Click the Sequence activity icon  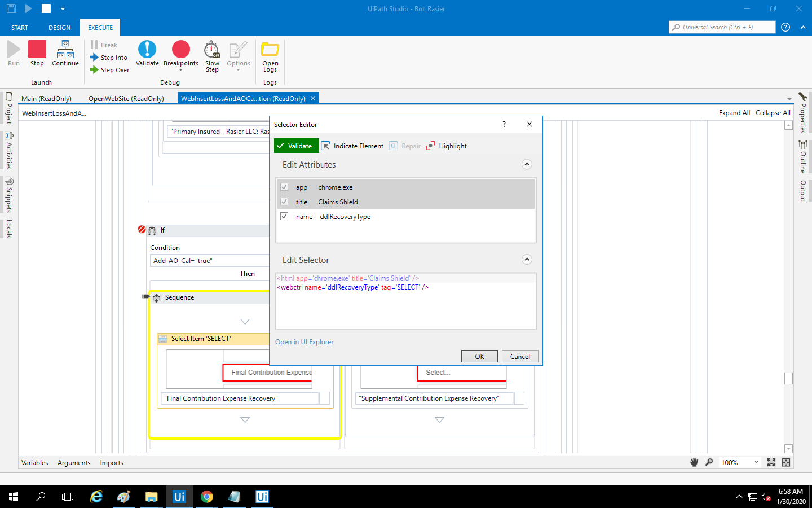[x=157, y=297]
